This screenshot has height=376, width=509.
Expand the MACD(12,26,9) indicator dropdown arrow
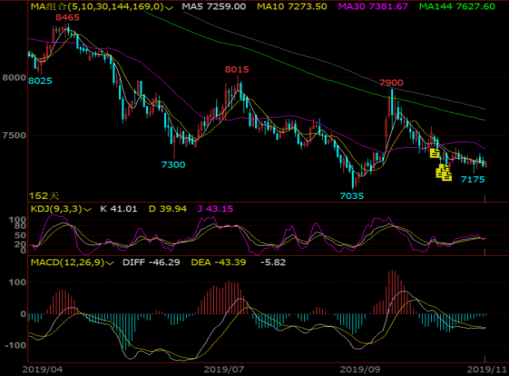(110, 263)
